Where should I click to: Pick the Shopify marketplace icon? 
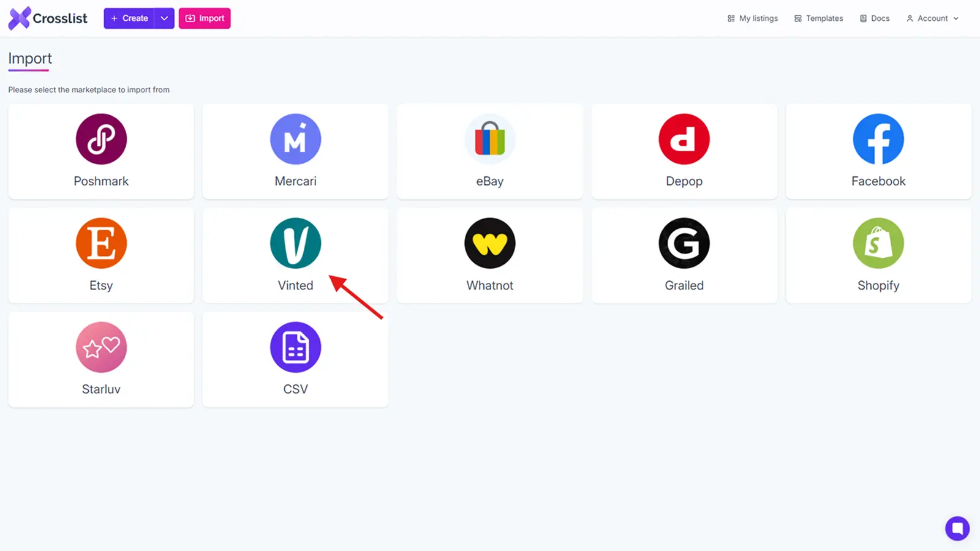[x=878, y=243]
